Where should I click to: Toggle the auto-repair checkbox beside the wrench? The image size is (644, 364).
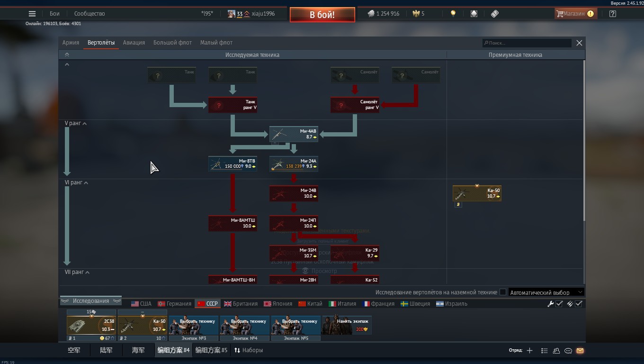pos(559,304)
